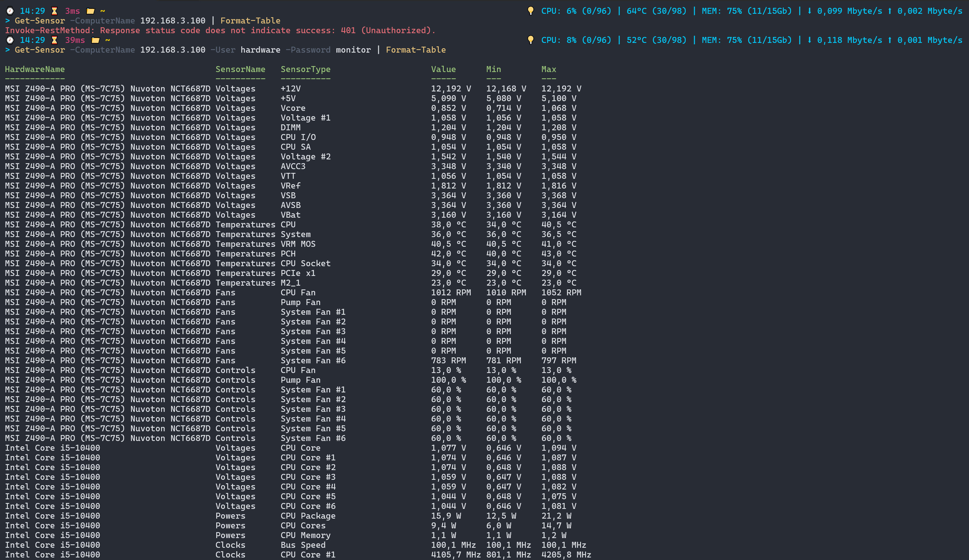Click the CPU Fan max value 1052 RPM

point(561,293)
